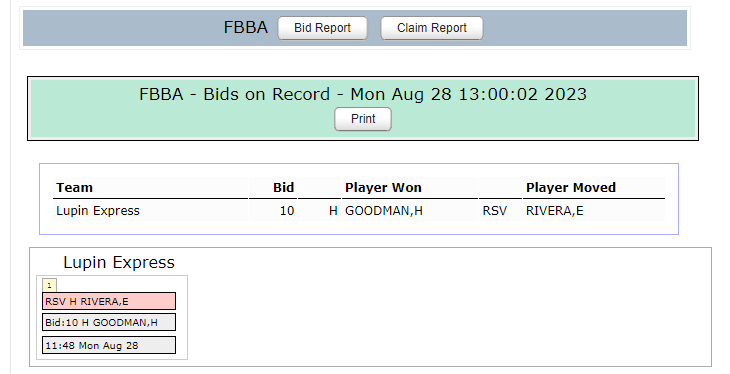730x374 pixels.
Task: Click the pink RSV H RIVERA,E box
Action: [109, 301]
